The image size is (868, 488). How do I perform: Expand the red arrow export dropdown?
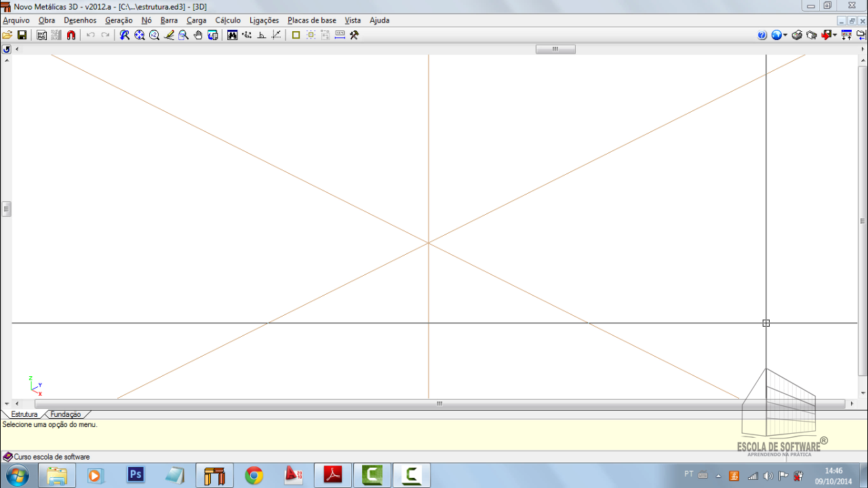click(x=835, y=35)
